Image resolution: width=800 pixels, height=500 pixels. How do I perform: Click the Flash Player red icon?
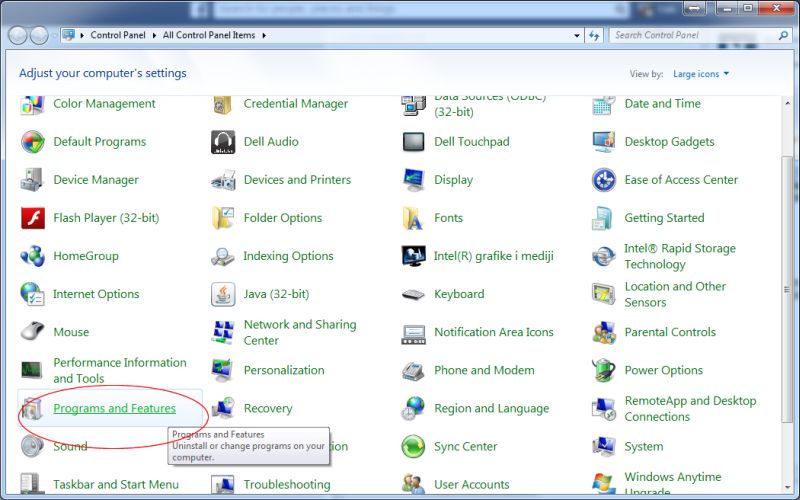(33, 218)
